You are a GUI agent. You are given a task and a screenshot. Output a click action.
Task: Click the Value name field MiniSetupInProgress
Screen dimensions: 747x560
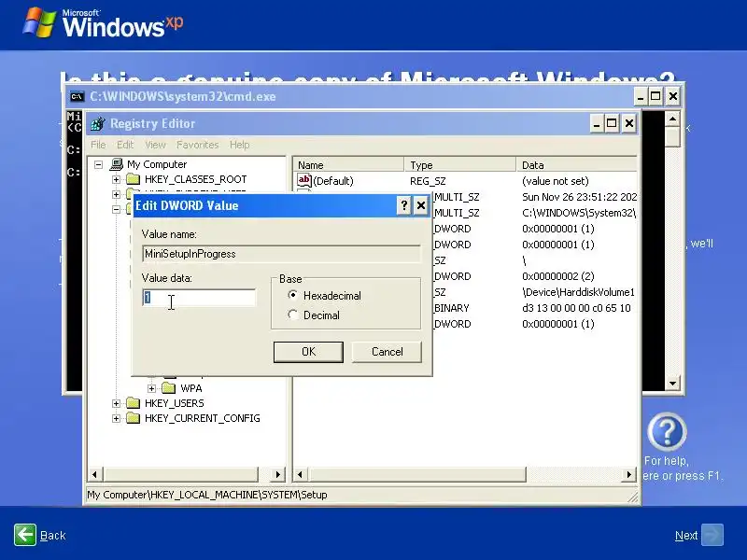[x=281, y=254]
